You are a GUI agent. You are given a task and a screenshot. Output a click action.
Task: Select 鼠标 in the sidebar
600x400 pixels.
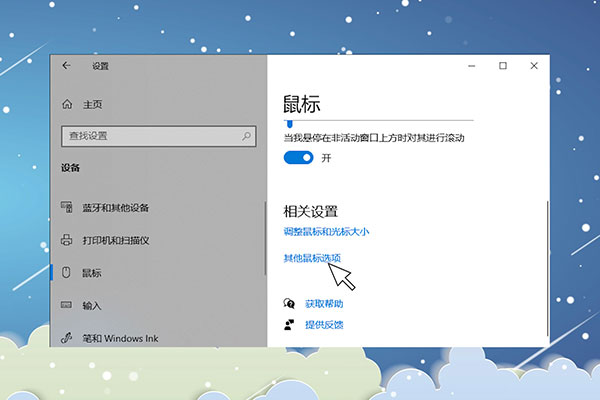(92, 272)
